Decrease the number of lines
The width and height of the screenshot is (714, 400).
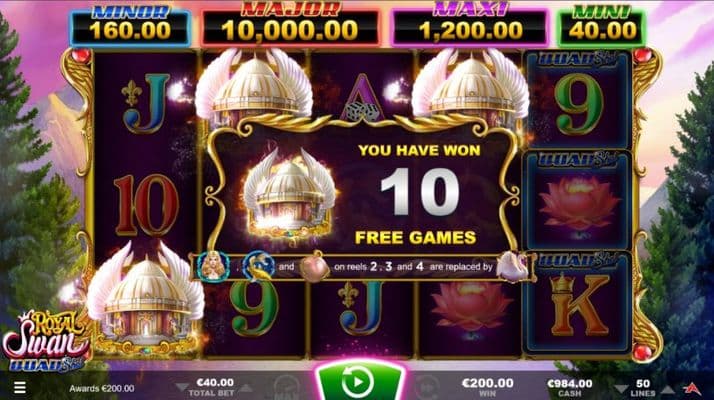pyautogui.click(x=621, y=389)
